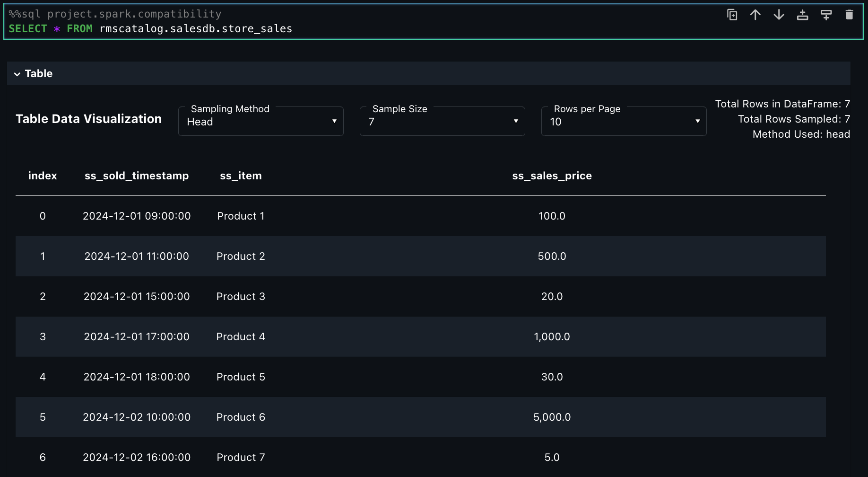Select cell 2024-12-01 09:00:00
The image size is (868, 477).
[137, 216]
